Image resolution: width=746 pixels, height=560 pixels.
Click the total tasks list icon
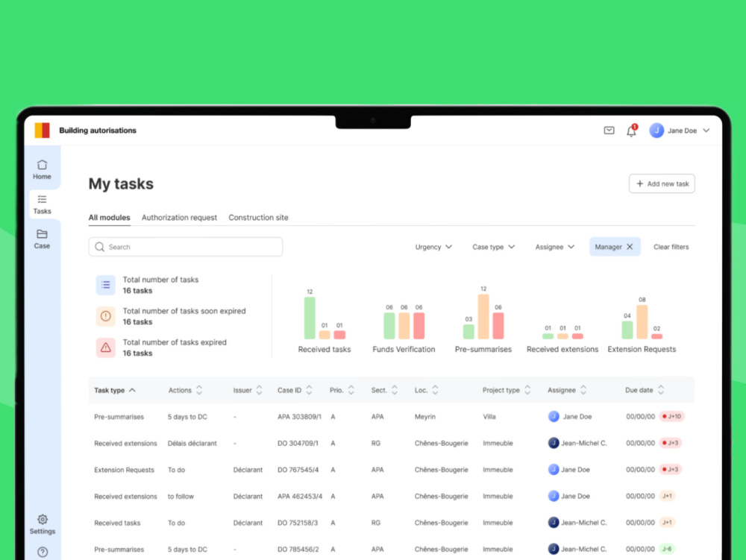(106, 285)
